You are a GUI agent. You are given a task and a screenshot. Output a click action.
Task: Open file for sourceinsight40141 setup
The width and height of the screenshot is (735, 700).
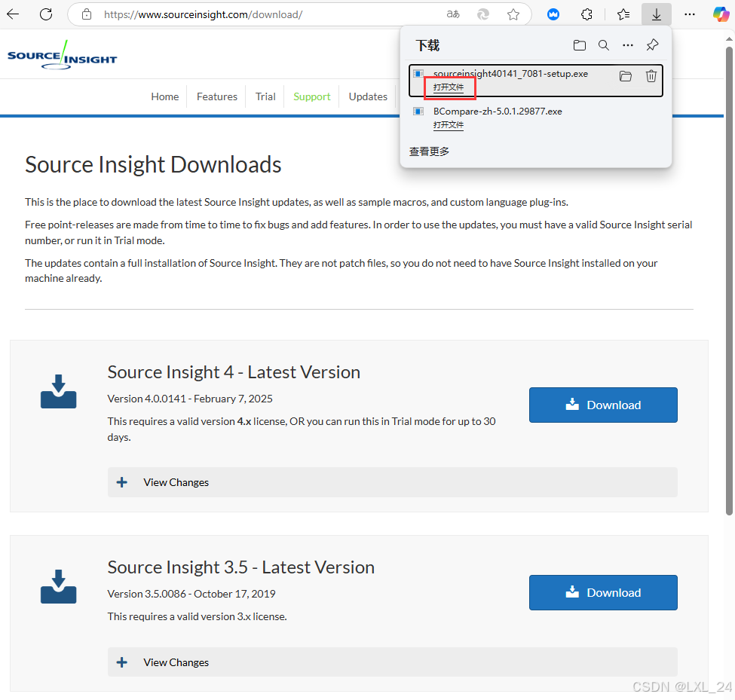click(448, 87)
